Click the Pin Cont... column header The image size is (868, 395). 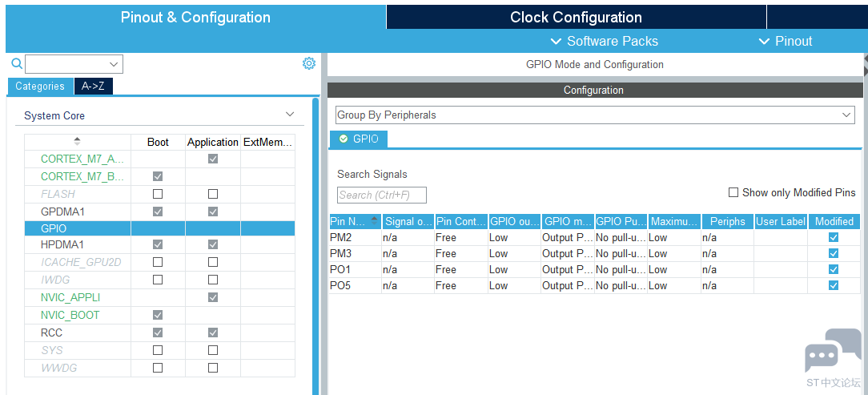tap(462, 222)
